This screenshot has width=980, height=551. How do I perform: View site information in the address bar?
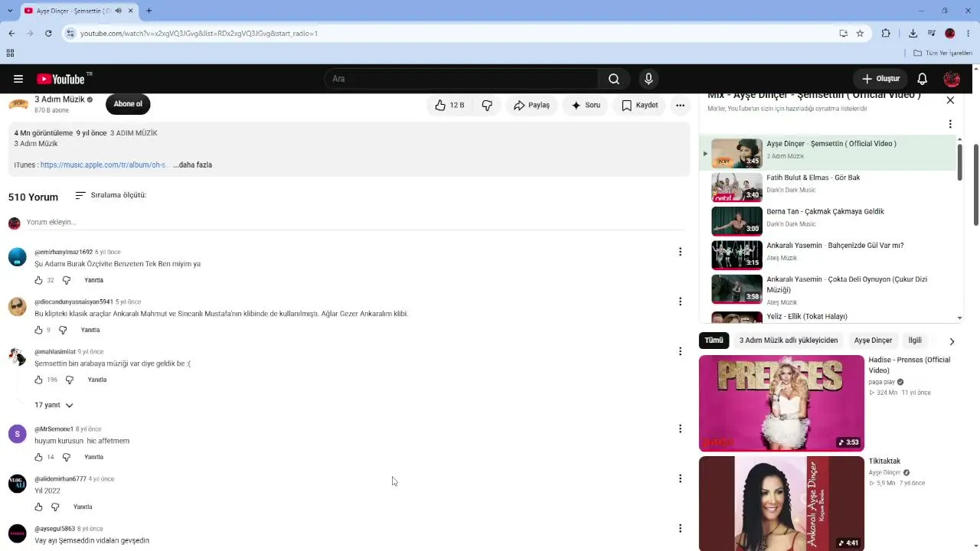70,33
